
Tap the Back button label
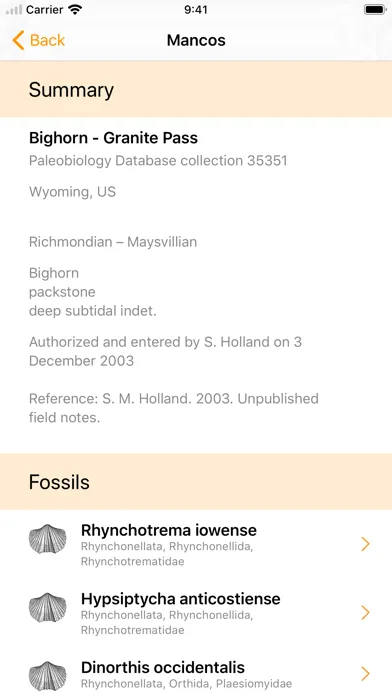click(48, 40)
